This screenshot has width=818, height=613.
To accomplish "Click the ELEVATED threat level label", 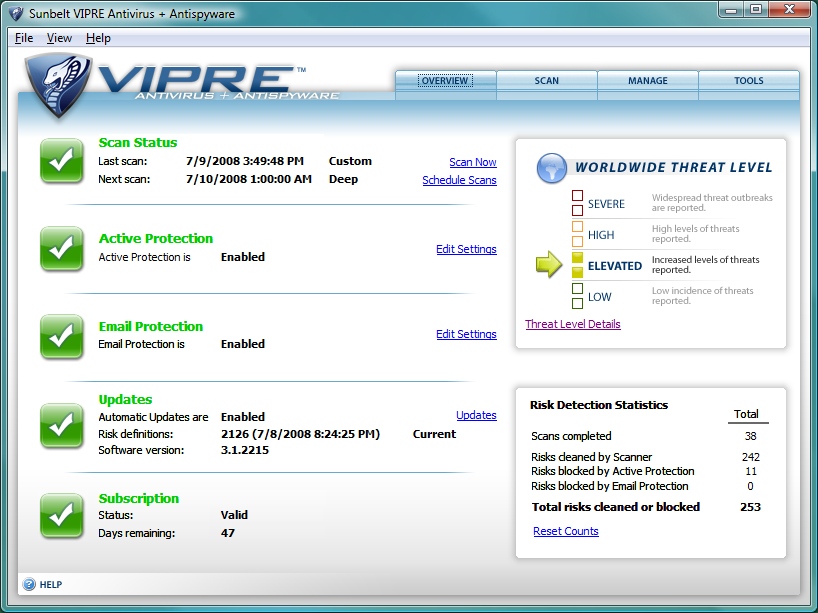I will pyautogui.click(x=615, y=266).
